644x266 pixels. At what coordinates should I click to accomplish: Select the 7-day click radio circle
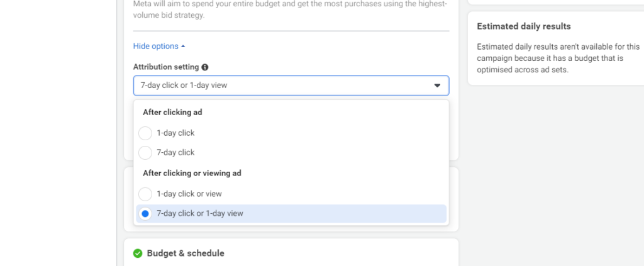[x=145, y=153]
